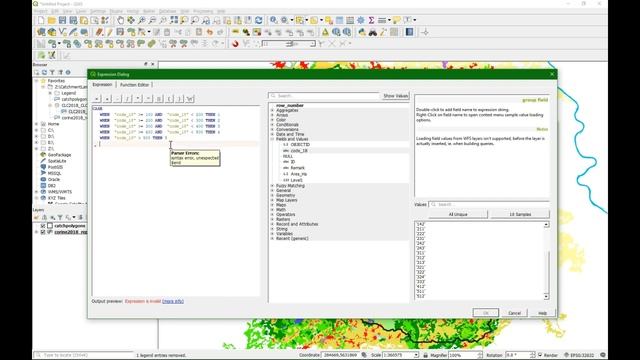Open the Processing Toolbox gear icon

pyautogui.click(x=361, y=20)
